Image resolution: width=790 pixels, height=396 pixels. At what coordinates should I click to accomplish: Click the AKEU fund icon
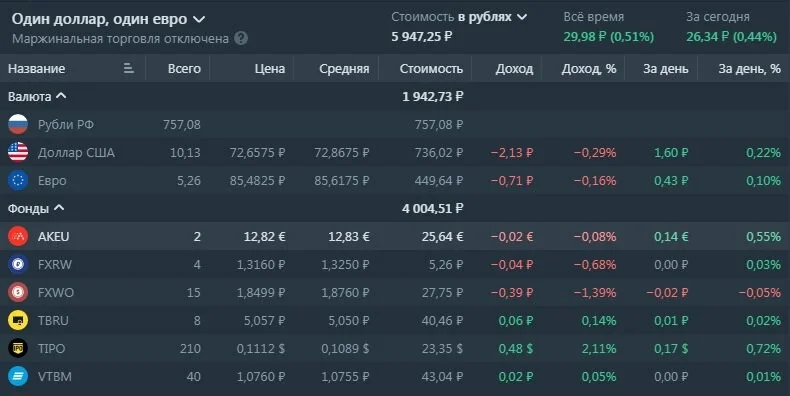18,236
